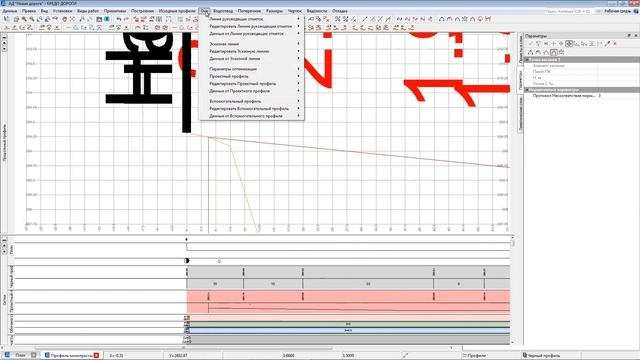Click Черный профиль in the status bar
The width and height of the screenshot is (640, 360).
coord(541,356)
